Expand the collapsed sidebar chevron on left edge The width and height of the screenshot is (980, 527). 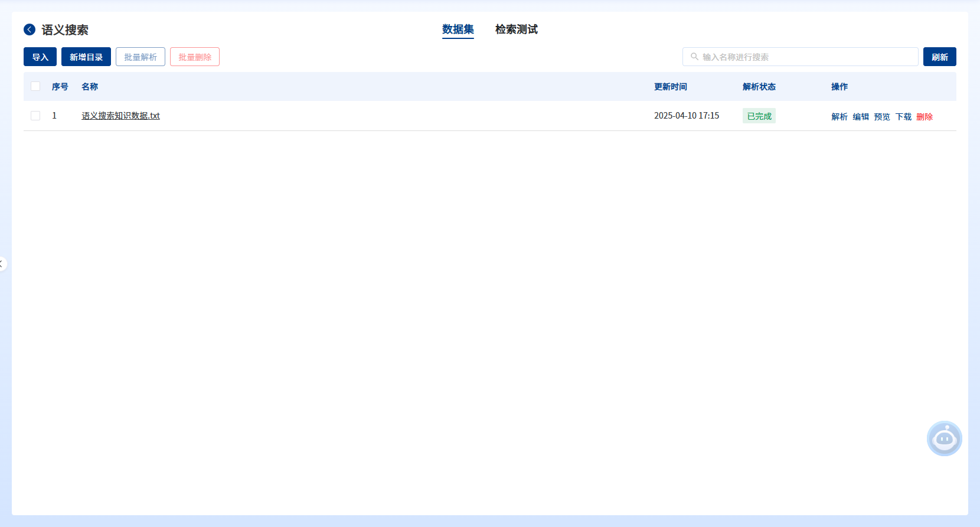tap(2, 264)
